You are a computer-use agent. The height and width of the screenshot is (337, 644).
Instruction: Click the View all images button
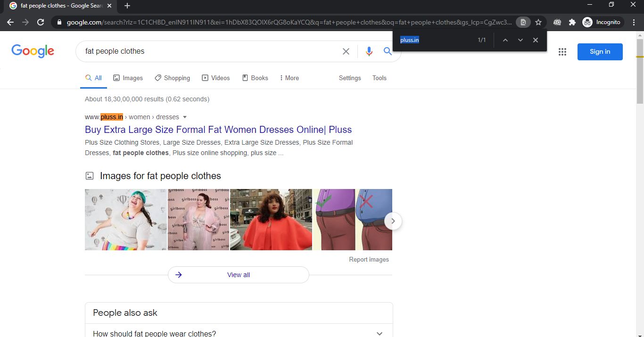tap(238, 275)
